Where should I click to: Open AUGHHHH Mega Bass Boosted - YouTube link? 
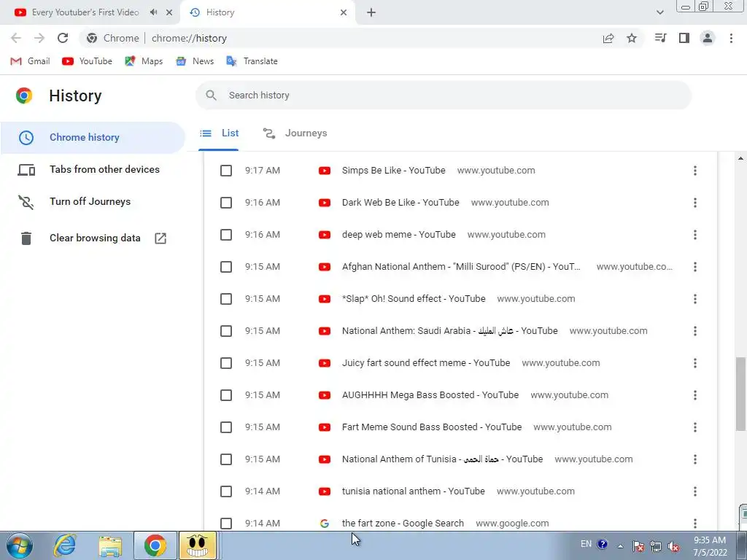[430, 395]
